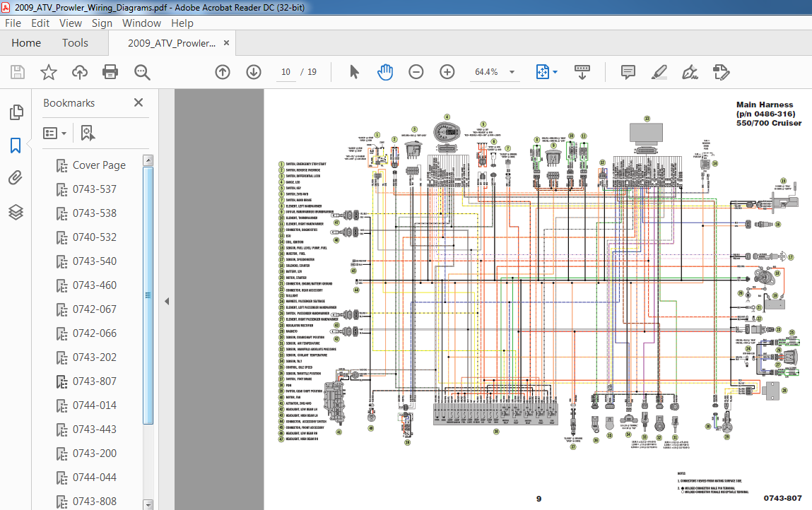The width and height of the screenshot is (812, 510).
Task: Go to previous page arrow
Action: [223, 72]
